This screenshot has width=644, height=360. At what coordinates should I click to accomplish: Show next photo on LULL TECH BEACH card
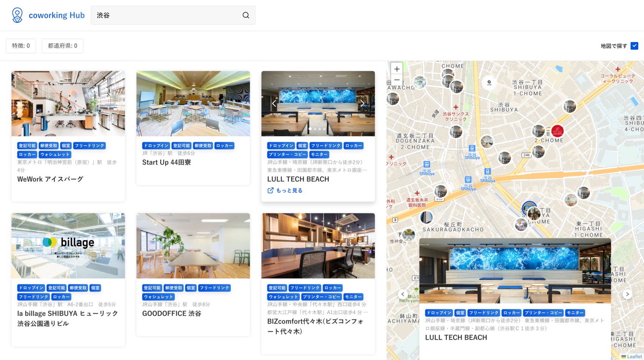(362, 104)
